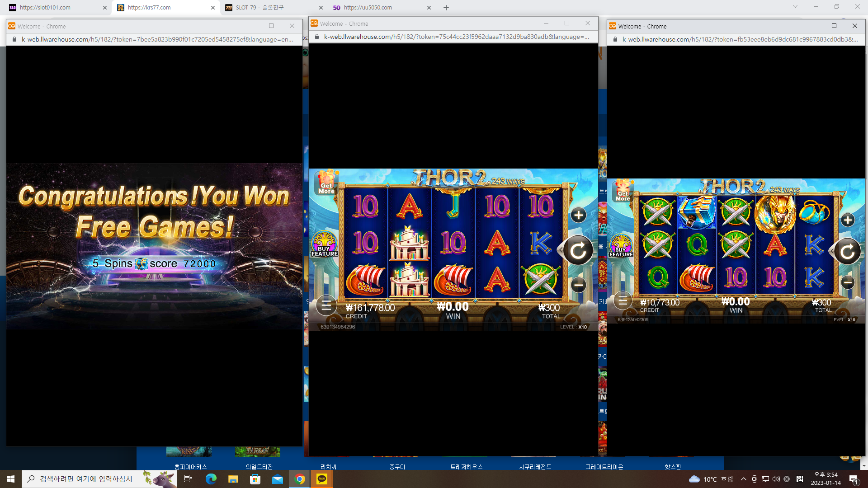Screen dimensions: 868x488
Task: Open the 트래져하우스 game link
Action: click(x=466, y=467)
